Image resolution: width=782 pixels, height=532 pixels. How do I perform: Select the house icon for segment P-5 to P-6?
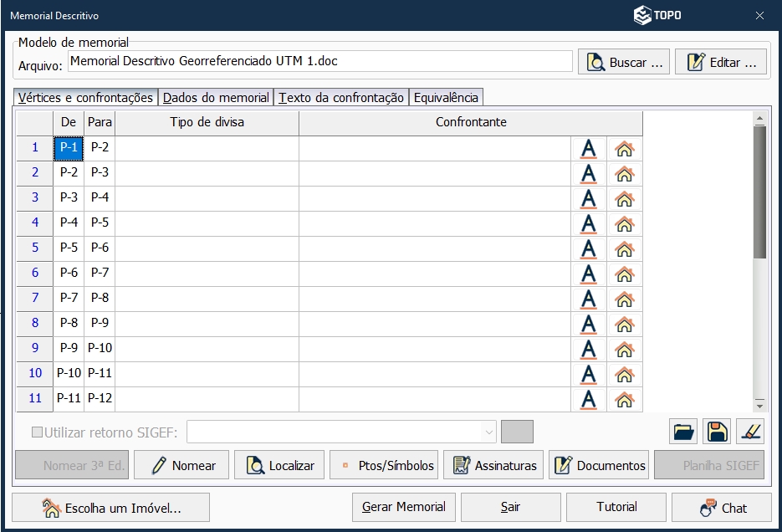622,248
